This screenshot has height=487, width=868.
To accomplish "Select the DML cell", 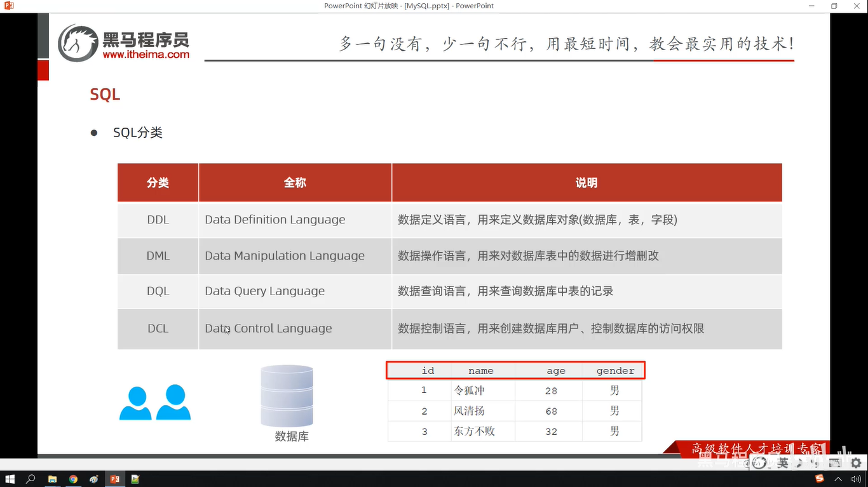I will (x=158, y=256).
